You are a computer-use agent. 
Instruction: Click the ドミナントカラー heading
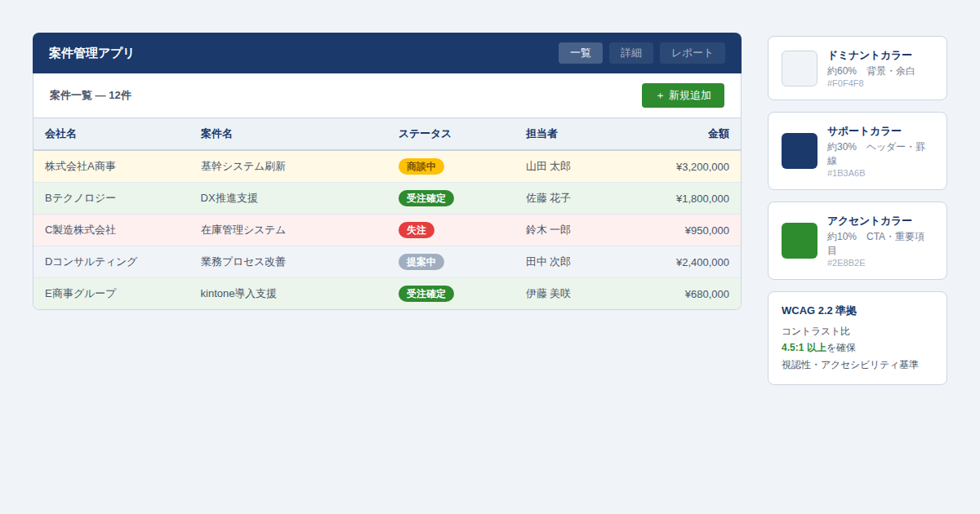(x=870, y=55)
